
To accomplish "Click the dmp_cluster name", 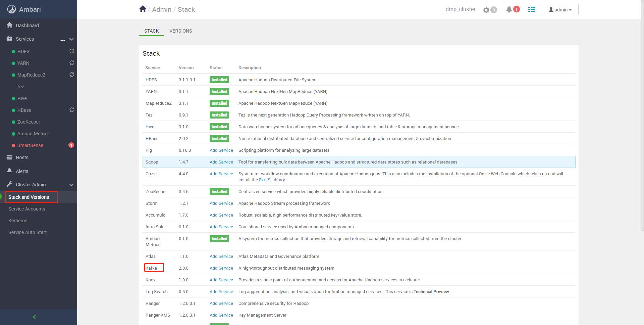I will coord(461,9).
